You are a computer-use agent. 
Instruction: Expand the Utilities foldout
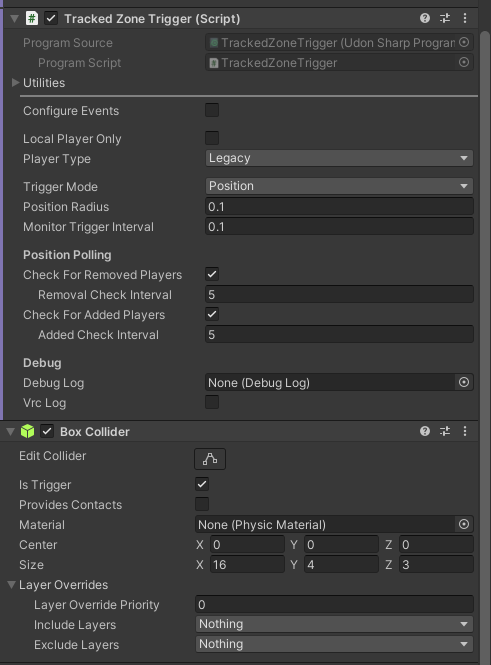(15, 82)
